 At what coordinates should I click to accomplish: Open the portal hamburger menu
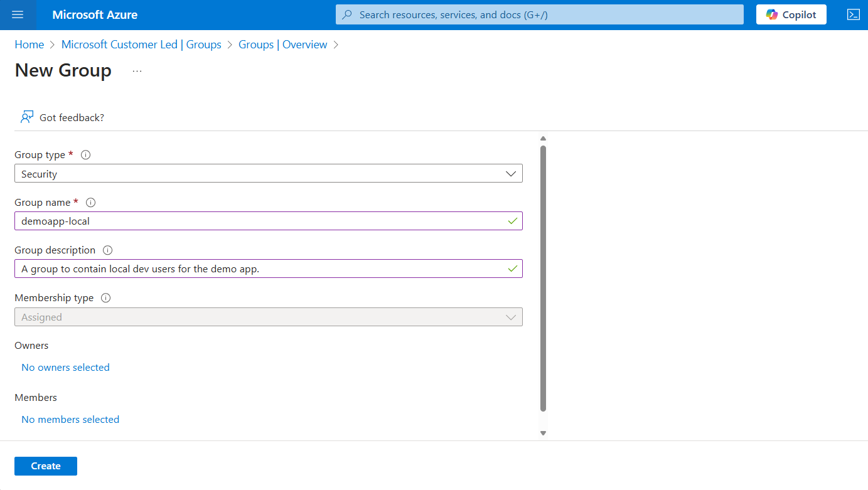(x=17, y=14)
